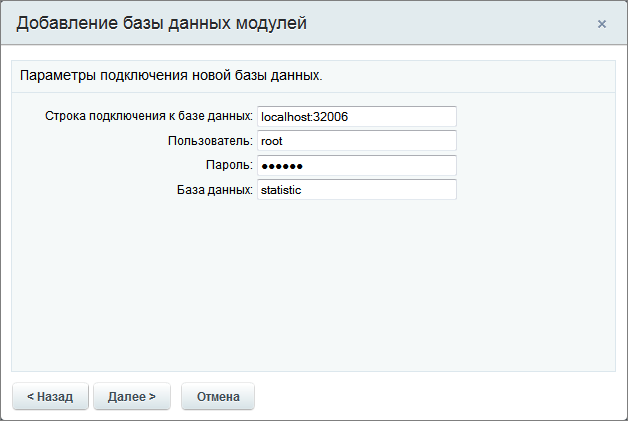Click the 'Строка подключения к базе данных' label
This screenshot has width=628, height=421.
pos(148,117)
